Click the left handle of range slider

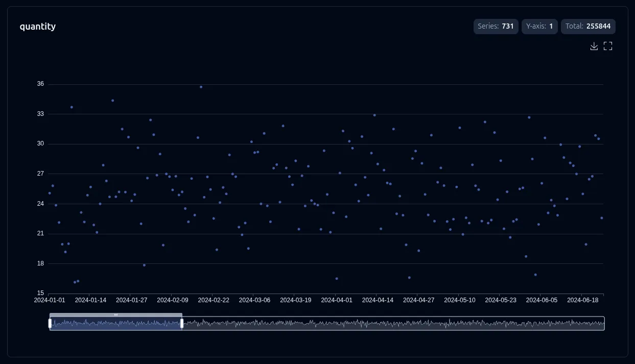click(x=50, y=323)
